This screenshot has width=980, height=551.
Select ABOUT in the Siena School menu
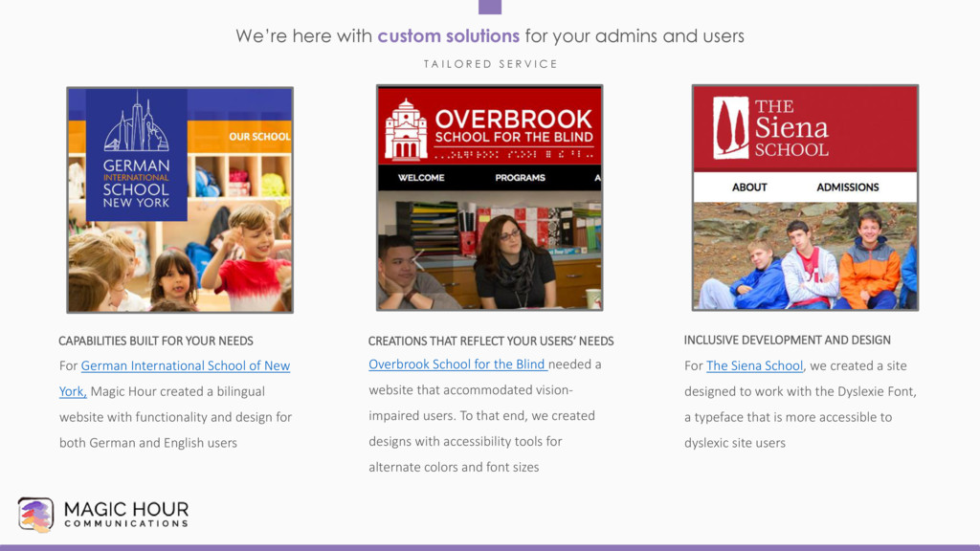click(749, 187)
